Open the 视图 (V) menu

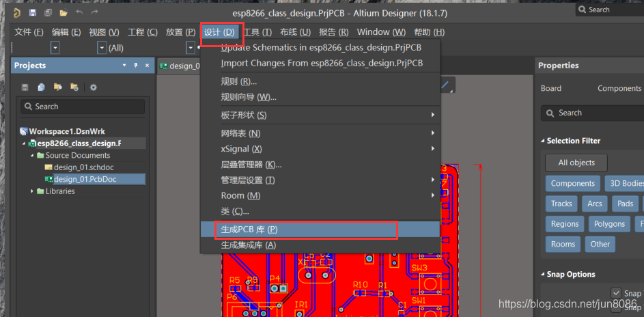[x=104, y=32]
